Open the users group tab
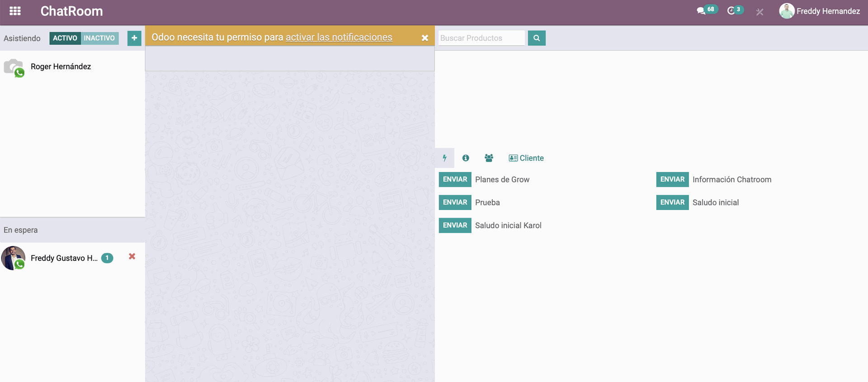868x382 pixels. click(489, 158)
